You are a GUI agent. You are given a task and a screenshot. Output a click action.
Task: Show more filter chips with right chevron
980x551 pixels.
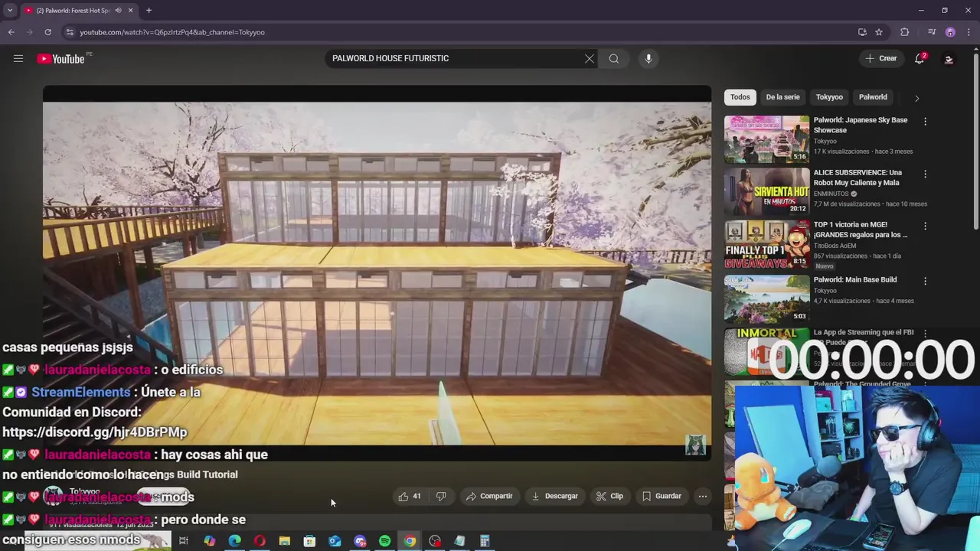pyautogui.click(x=916, y=98)
